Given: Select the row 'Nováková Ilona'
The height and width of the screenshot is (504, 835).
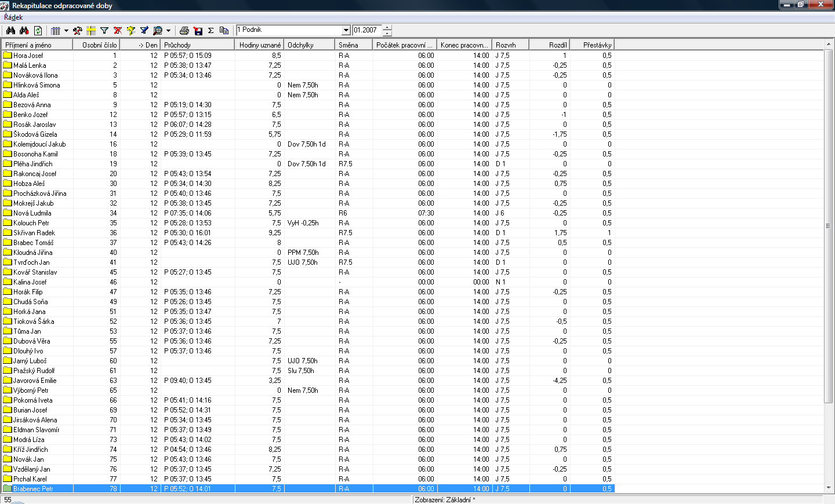Looking at the screenshot, I should pos(307,75).
